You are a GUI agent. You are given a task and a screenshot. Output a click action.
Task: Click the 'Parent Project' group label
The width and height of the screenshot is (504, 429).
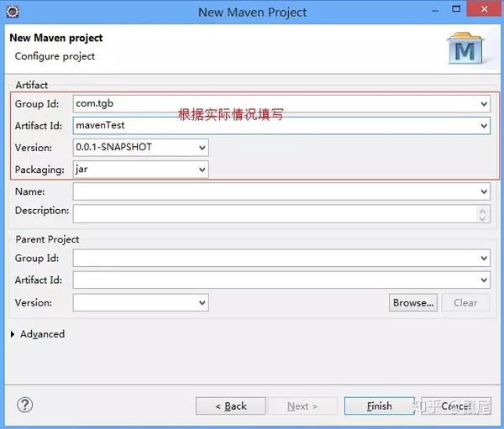(47, 239)
